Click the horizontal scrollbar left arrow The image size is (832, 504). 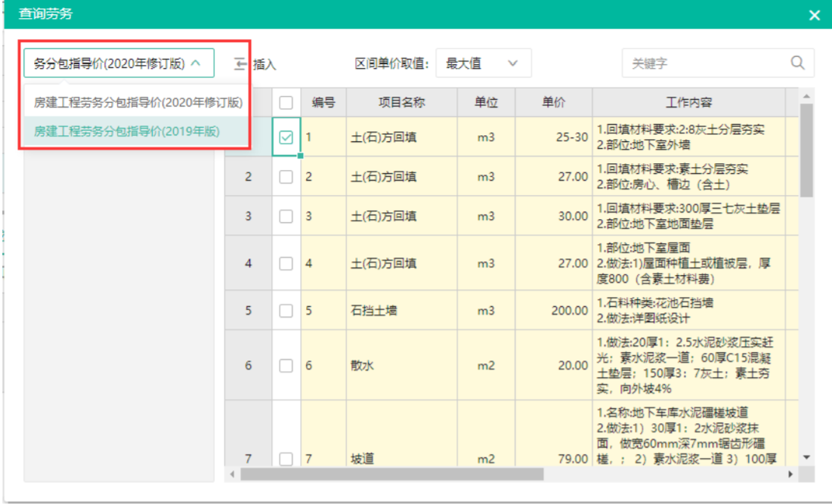pos(232,474)
